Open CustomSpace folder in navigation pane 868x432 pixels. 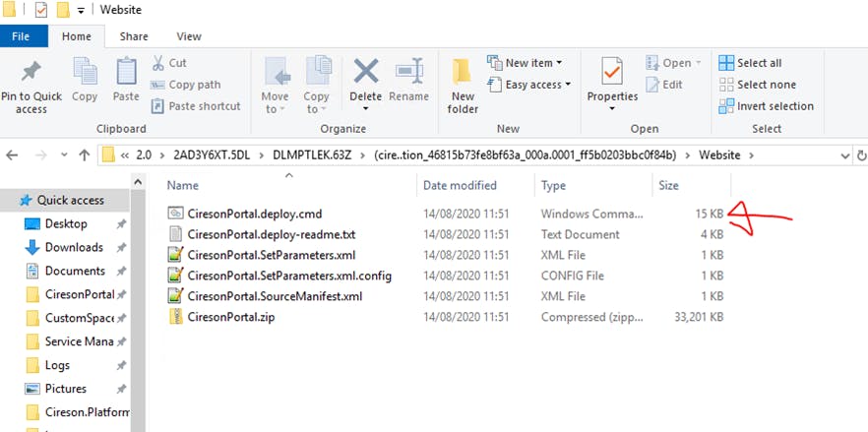[79, 319]
